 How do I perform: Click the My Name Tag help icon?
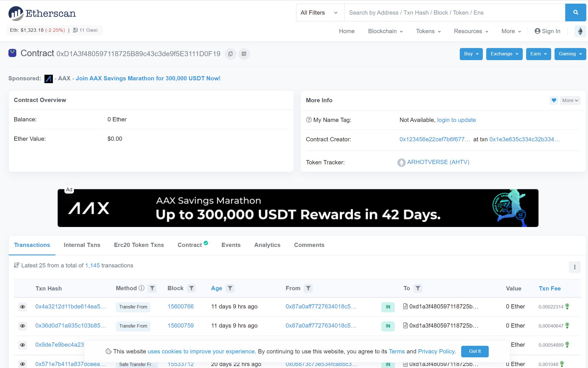[309, 120]
